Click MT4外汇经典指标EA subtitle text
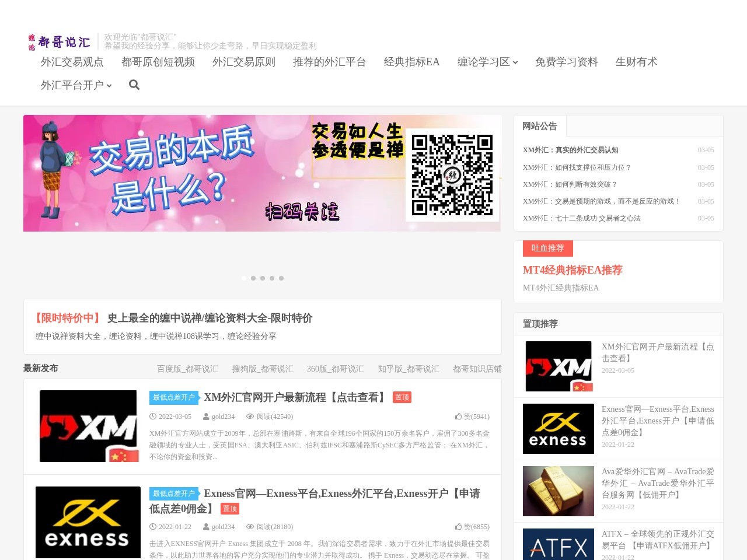The width and height of the screenshot is (747, 560). [561, 288]
